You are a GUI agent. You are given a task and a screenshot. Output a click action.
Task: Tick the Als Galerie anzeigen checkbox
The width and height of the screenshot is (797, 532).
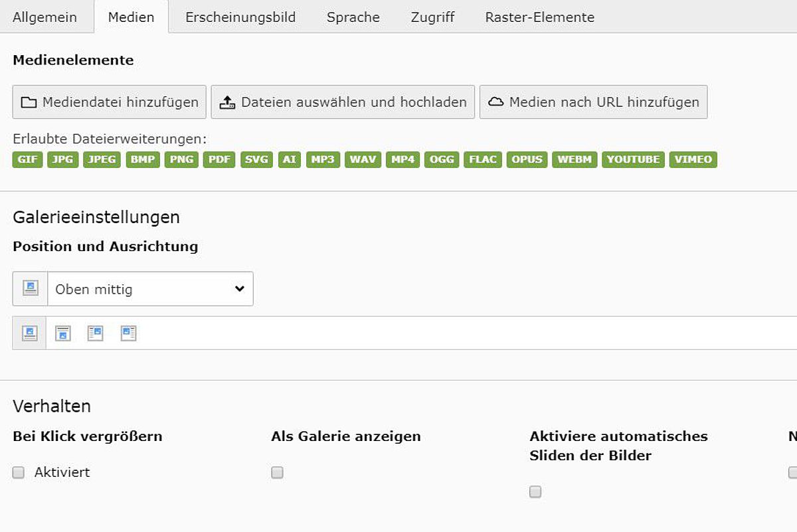[277, 473]
